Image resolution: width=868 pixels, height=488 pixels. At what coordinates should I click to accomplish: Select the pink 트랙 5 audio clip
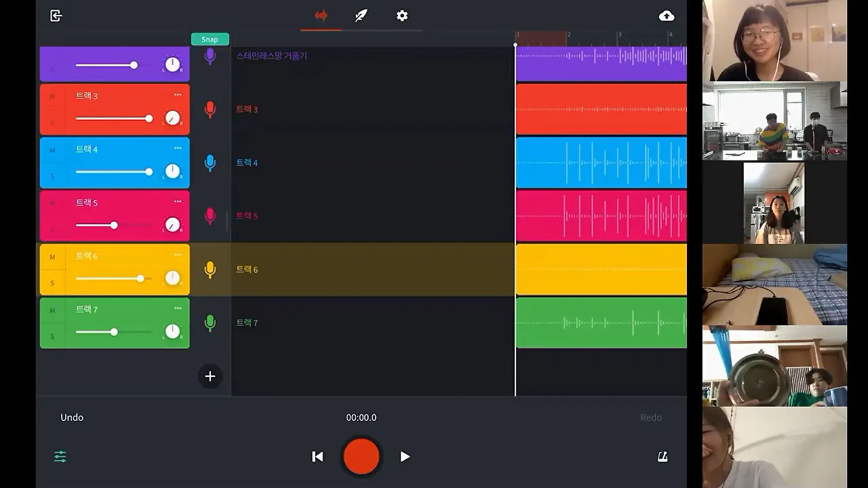tap(601, 216)
